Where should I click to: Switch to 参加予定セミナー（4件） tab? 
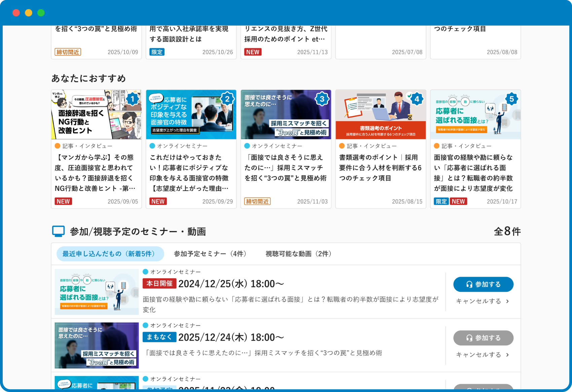(210, 254)
